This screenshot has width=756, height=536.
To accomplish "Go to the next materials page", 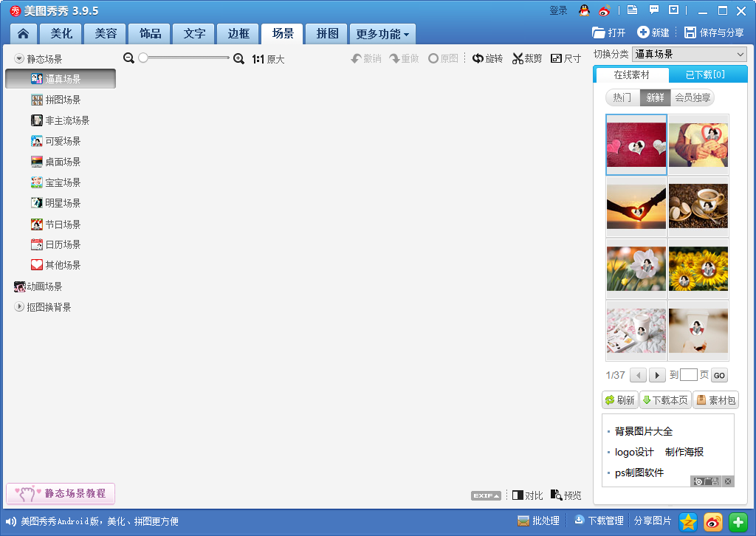I will 657,375.
